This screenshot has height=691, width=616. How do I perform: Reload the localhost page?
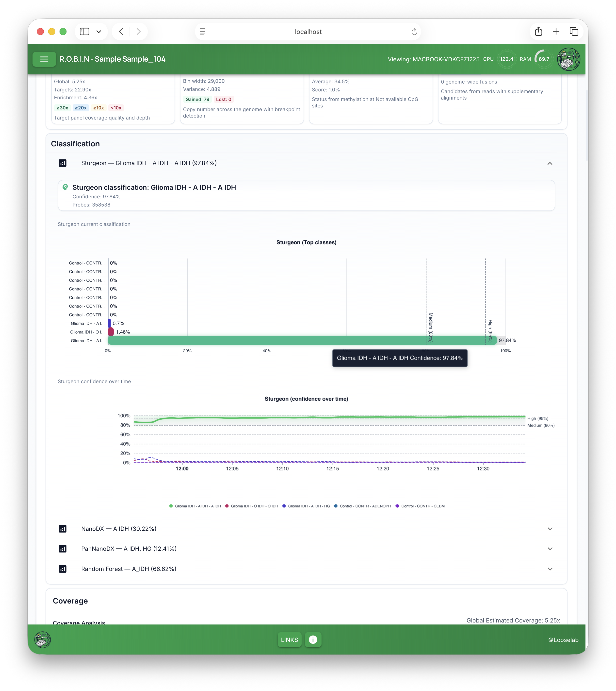(x=414, y=32)
